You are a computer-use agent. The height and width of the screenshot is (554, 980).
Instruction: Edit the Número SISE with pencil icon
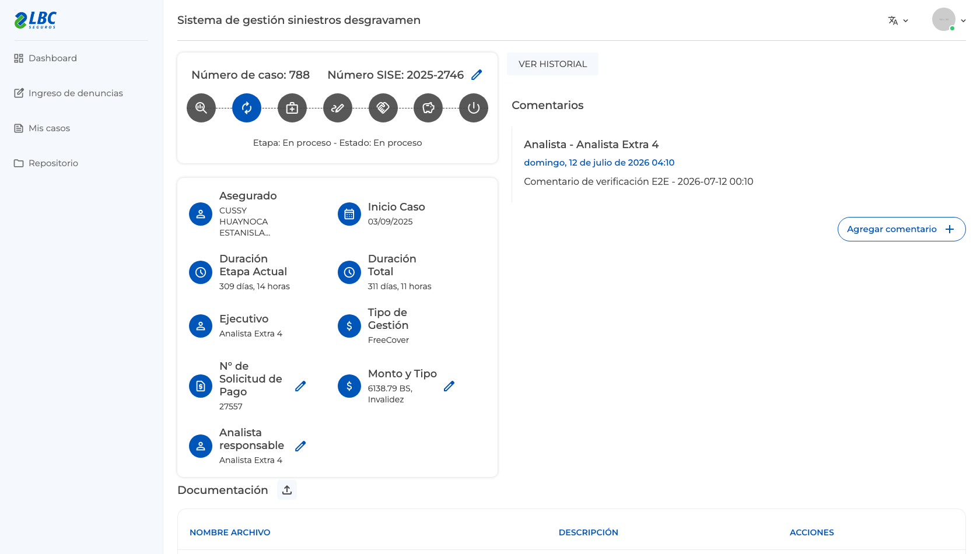pyautogui.click(x=477, y=75)
